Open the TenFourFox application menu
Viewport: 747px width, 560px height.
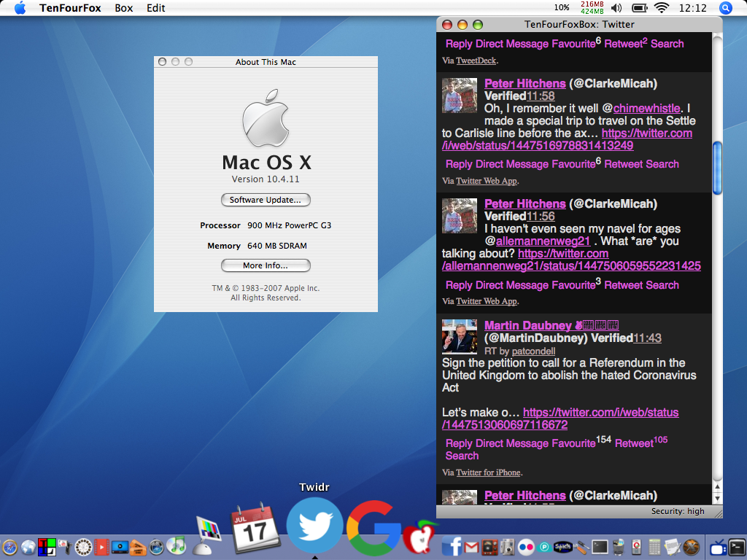[x=70, y=8]
